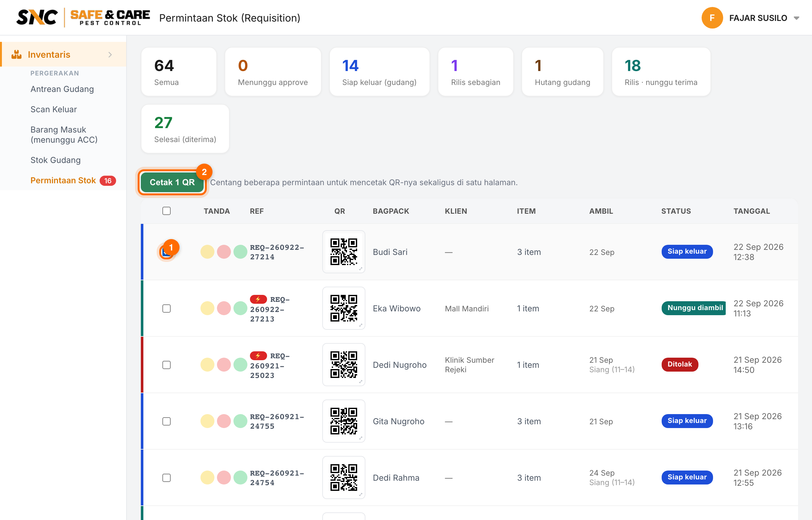Filter by Siap keluar (gudang) card
The image size is (812, 520).
point(379,72)
